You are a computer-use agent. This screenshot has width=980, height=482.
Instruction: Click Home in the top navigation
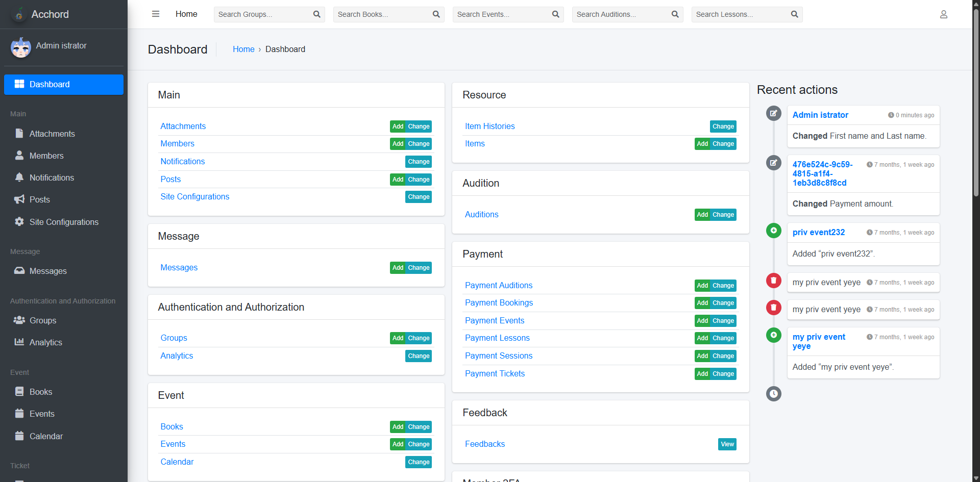pyautogui.click(x=186, y=14)
